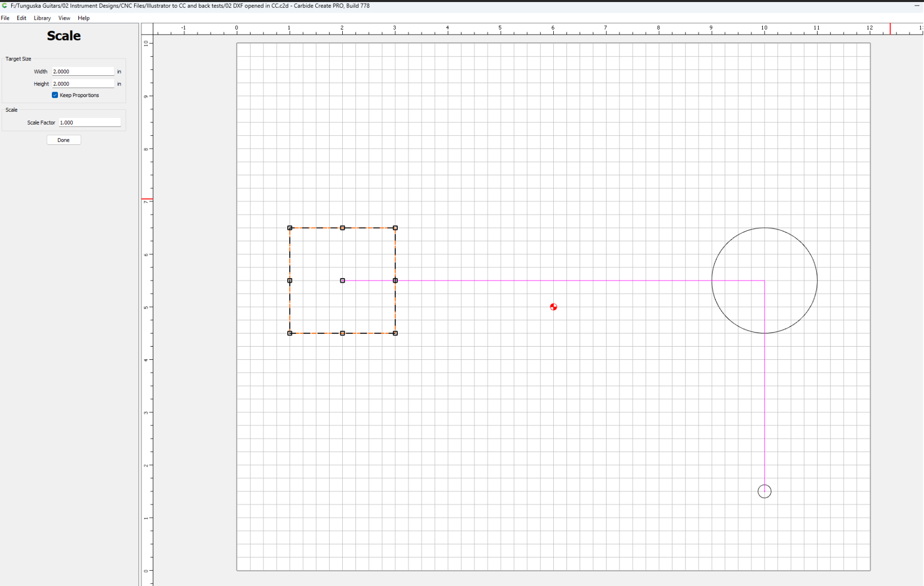Click the bottom-middle handle of selected square

[x=342, y=333]
